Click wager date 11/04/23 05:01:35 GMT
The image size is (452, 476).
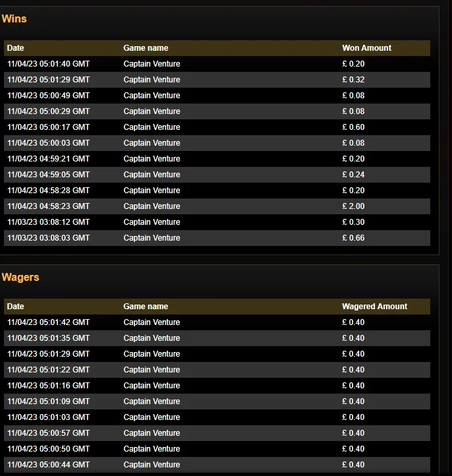click(x=49, y=338)
